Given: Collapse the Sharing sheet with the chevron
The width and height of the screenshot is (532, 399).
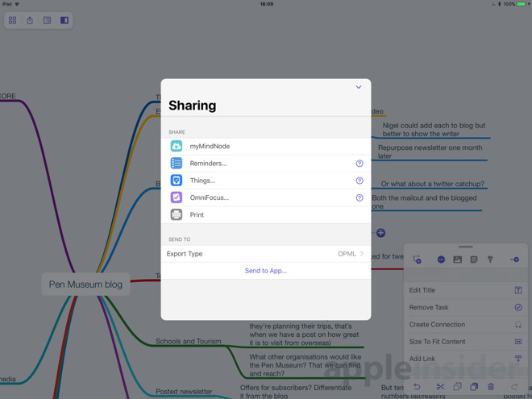Looking at the screenshot, I should pyautogui.click(x=358, y=87).
